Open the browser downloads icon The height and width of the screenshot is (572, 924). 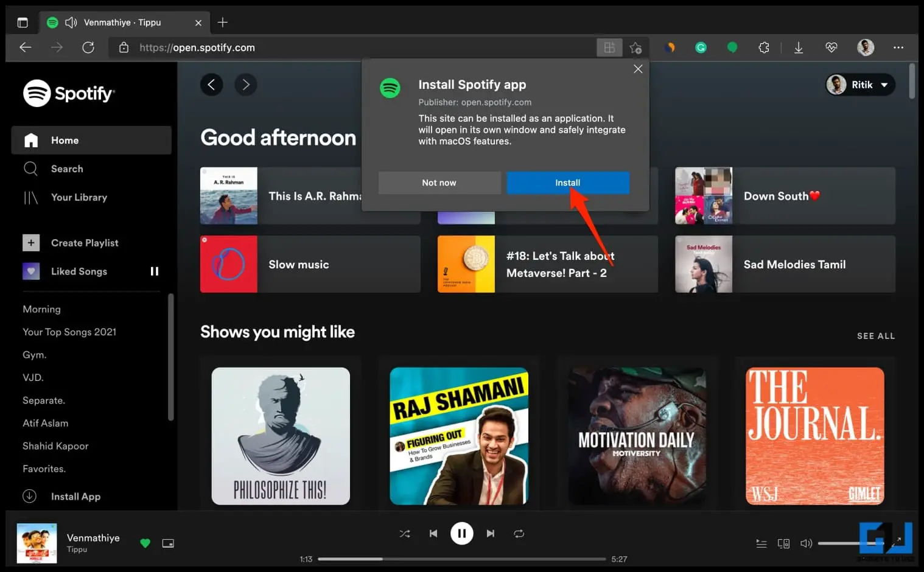point(799,47)
